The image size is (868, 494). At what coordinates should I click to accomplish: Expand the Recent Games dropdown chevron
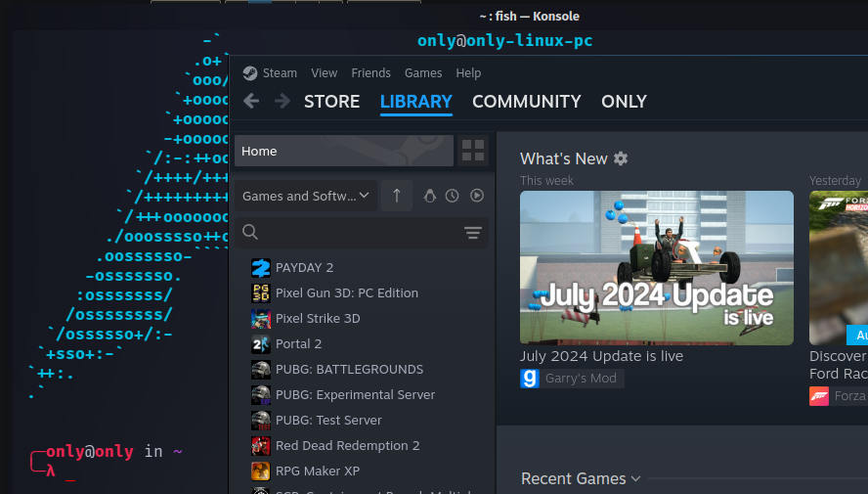coord(635,479)
